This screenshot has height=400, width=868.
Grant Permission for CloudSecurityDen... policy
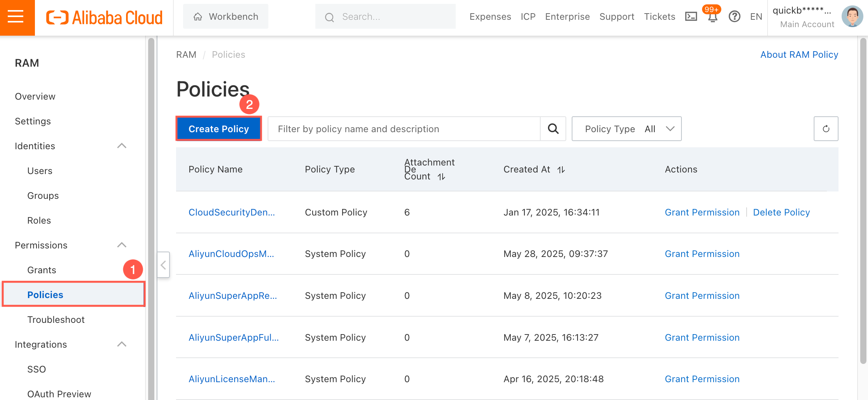[x=702, y=212]
